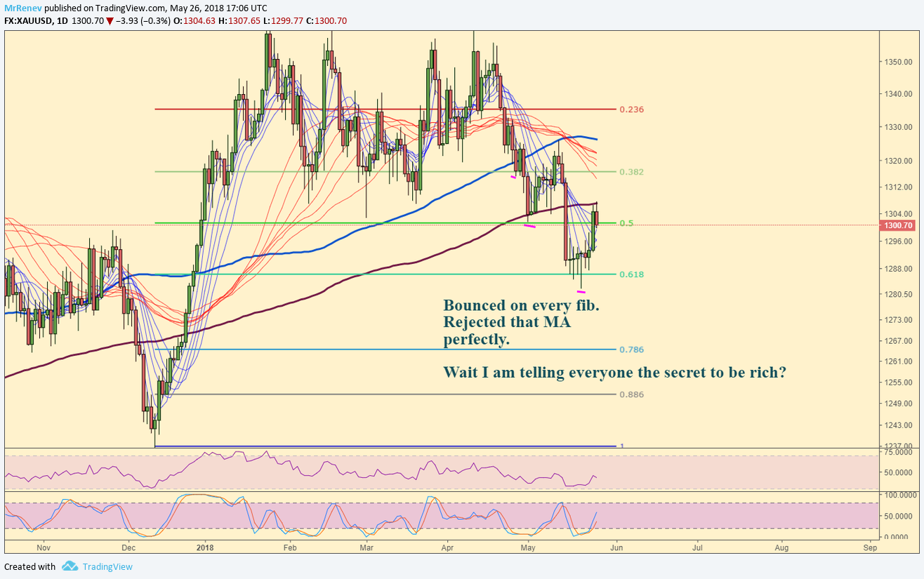Viewport: 924px width, 579px height.
Task: Click the 1249.00 price axis label
Action: tap(898, 404)
